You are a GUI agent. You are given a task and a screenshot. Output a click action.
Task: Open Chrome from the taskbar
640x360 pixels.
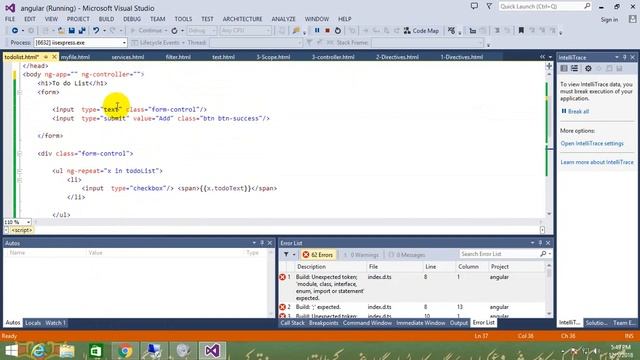125,351
